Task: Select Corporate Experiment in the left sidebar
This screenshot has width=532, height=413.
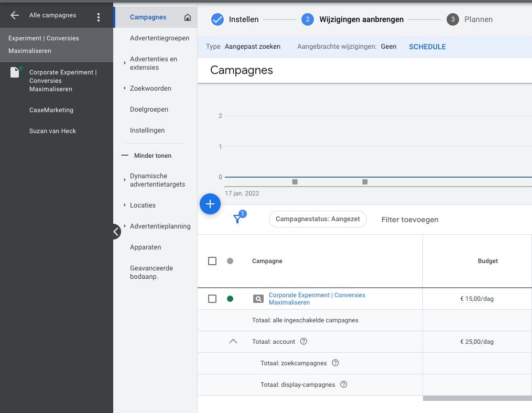Action: (63, 81)
